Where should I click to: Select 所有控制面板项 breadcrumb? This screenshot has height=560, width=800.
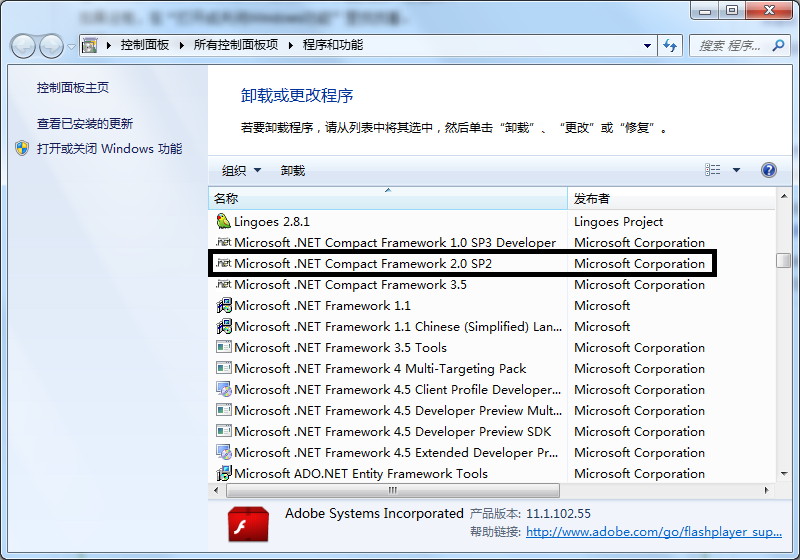(236, 45)
